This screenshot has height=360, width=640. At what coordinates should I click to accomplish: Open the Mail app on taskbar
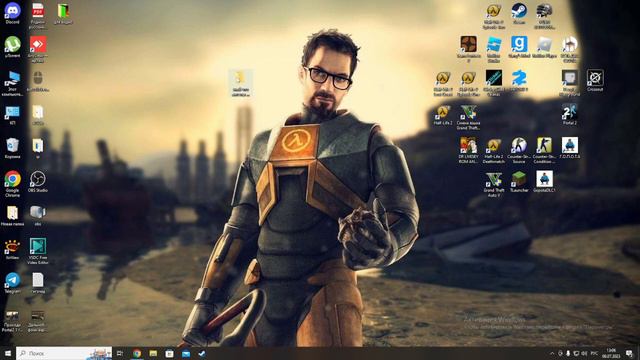186,353
